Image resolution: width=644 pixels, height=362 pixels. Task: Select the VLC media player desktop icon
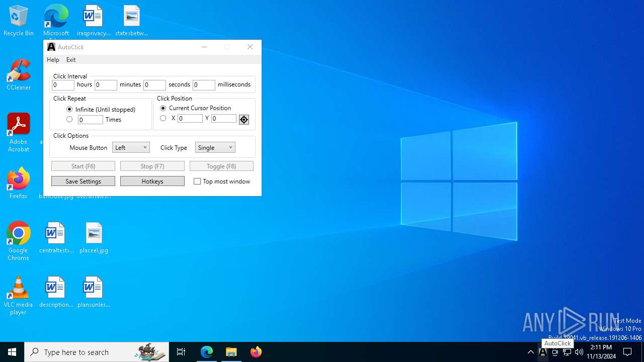pyautogui.click(x=19, y=296)
